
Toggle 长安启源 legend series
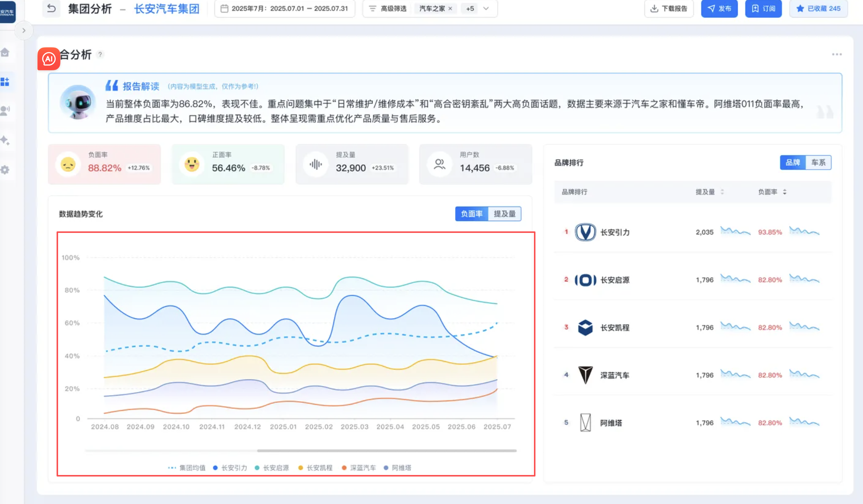272,468
